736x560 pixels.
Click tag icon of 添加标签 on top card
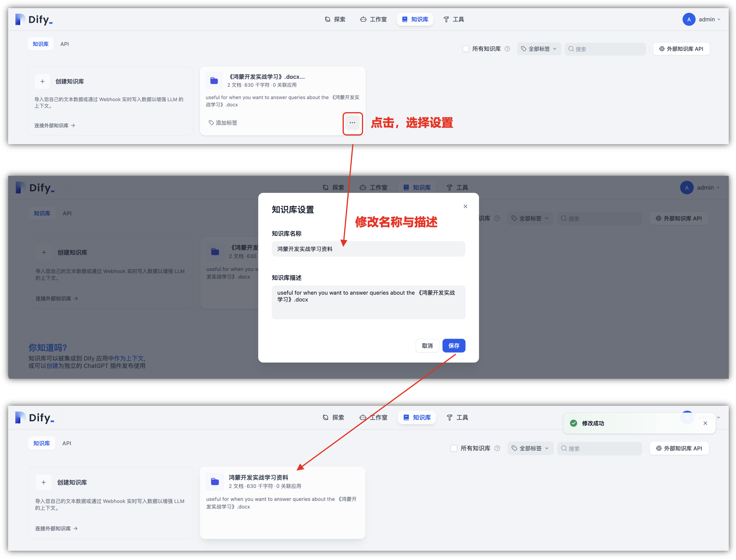211,123
